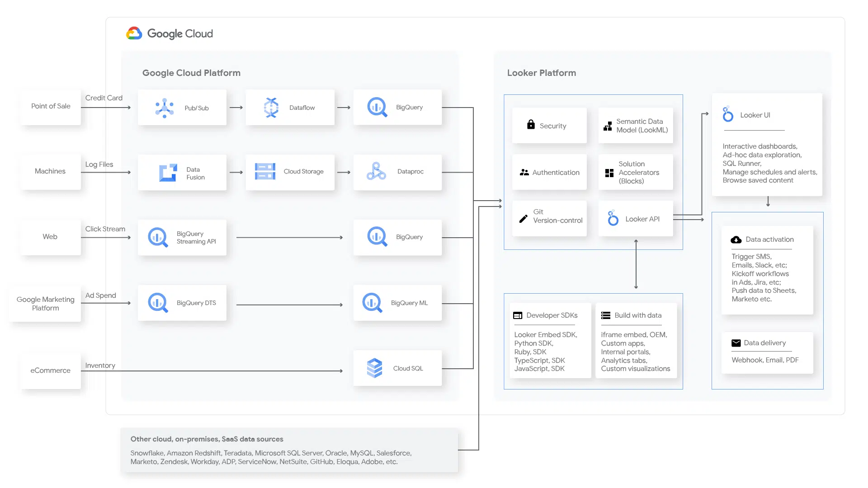This screenshot has height=488, width=868.
Task: Click the Google Cloud logo icon
Action: click(x=134, y=33)
